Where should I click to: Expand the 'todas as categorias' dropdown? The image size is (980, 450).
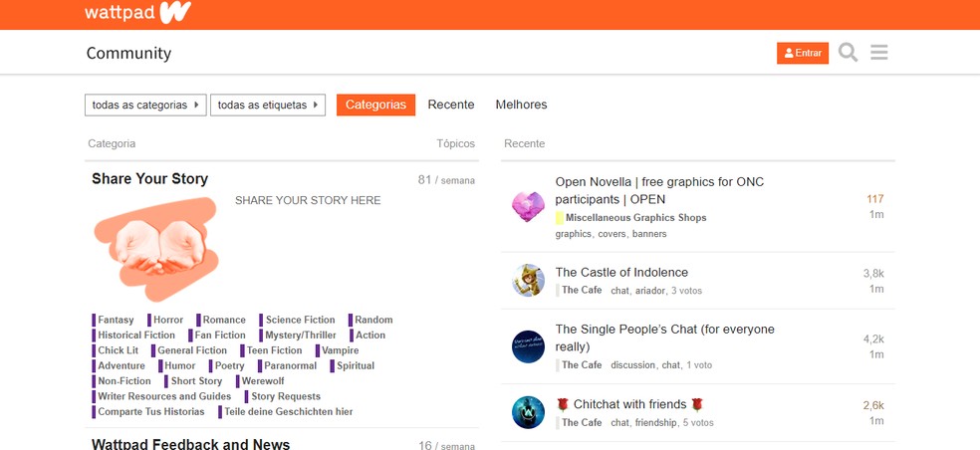coord(145,105)
